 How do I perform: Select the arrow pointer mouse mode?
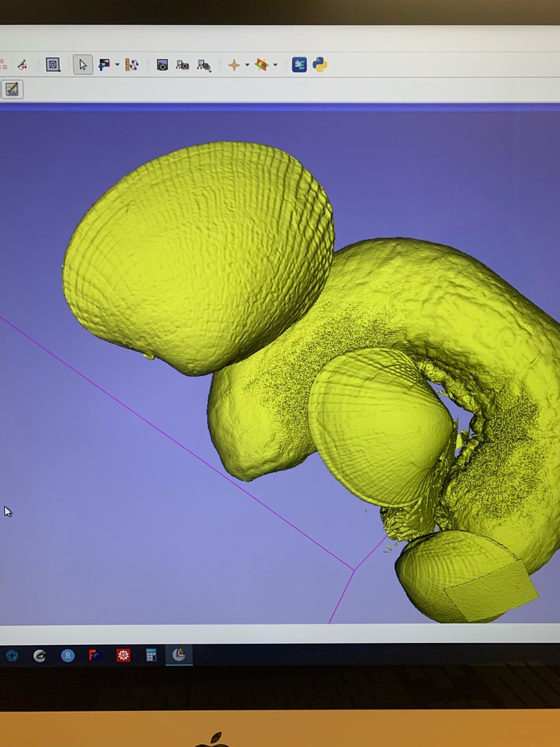pyautogui.click(x=83, y=64)
